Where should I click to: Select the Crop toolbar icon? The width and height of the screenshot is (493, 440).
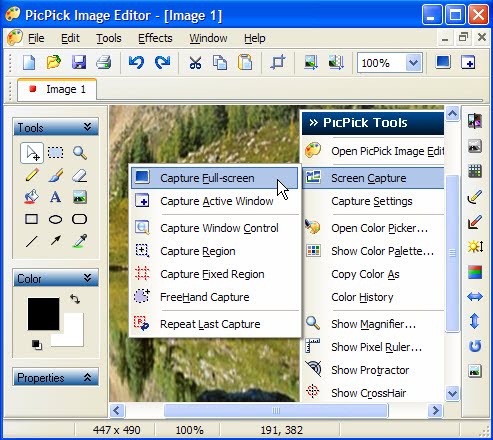pyautogui.click(x=278, y=62)
